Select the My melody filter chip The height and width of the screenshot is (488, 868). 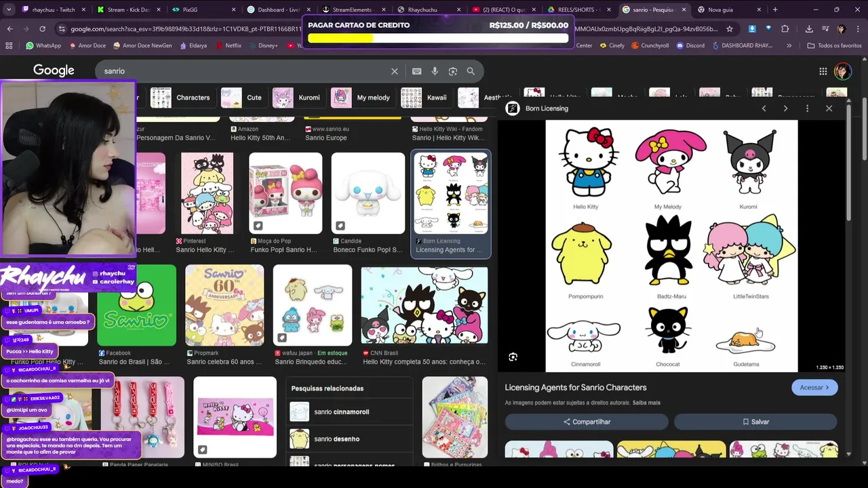click(362, 98)
